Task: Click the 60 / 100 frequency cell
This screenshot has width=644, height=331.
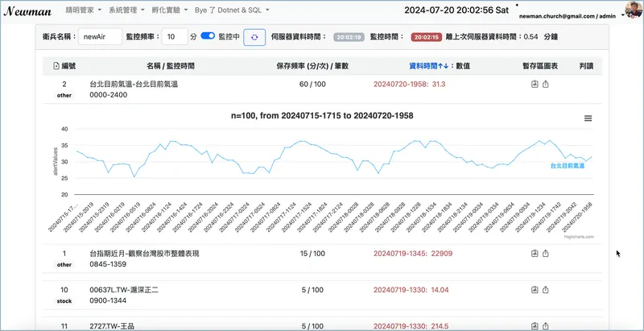Action: click(x=312, y=85)
